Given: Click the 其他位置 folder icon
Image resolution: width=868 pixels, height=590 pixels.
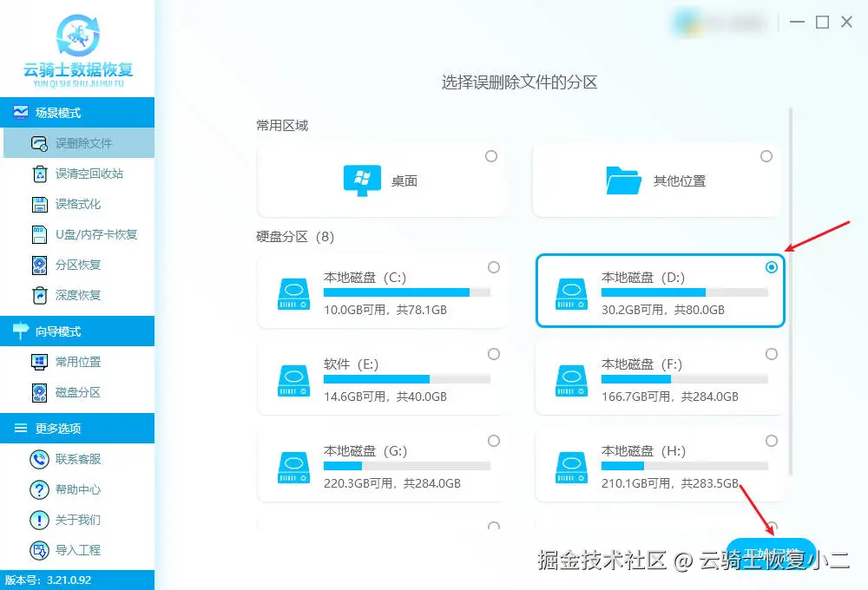Looking at the screenshot, I should [x=623, y=180].
